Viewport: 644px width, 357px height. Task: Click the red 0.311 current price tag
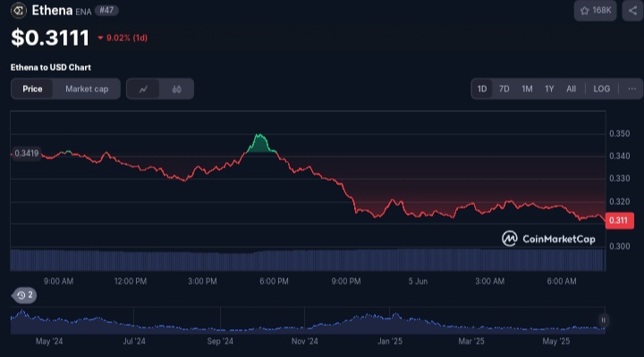[619, 221]
